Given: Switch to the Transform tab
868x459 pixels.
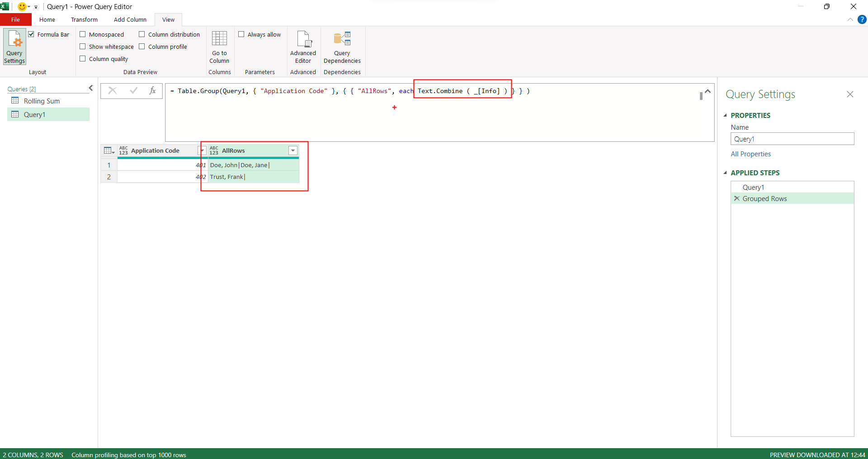Looking at the screenshot, I should click(84, 19).
